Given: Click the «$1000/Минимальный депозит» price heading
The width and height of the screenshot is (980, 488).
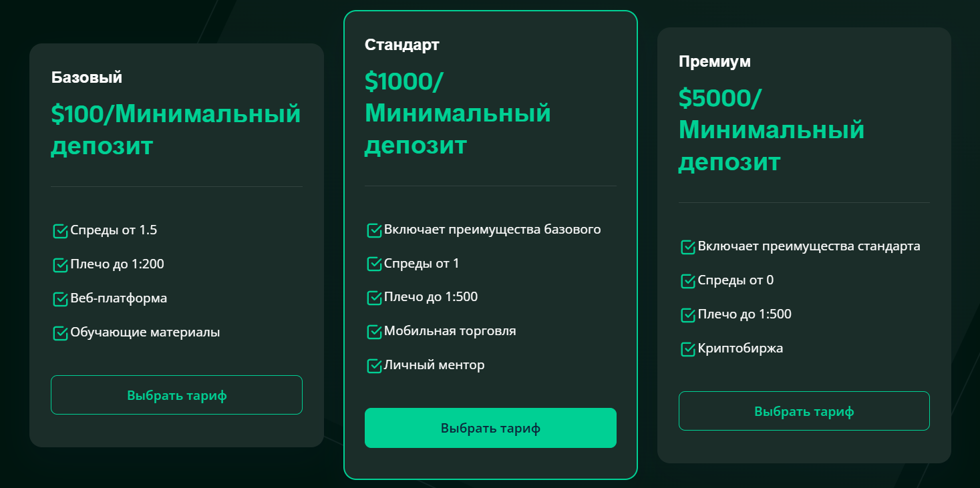Looking at the screenshot, I should (x=458, y=113).
